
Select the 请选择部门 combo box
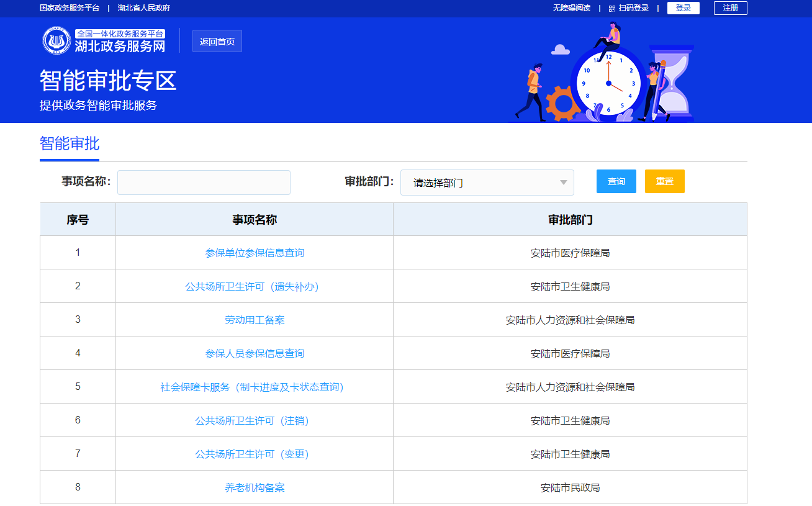coord(487,183)
